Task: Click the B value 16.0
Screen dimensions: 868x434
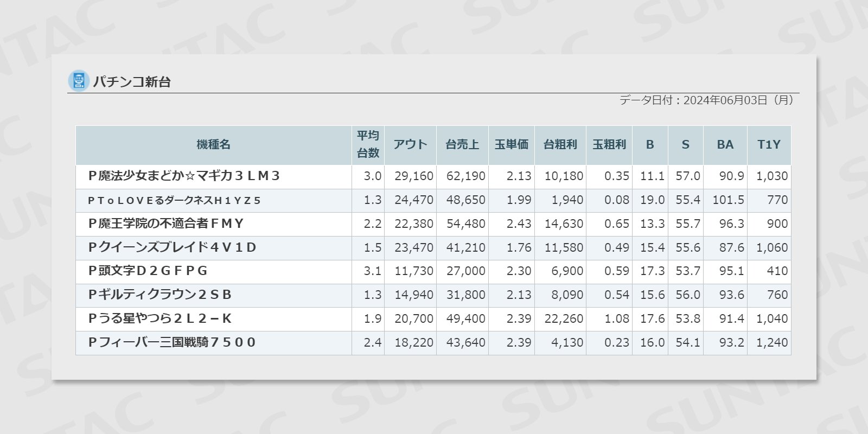Action: pos(653,342)
